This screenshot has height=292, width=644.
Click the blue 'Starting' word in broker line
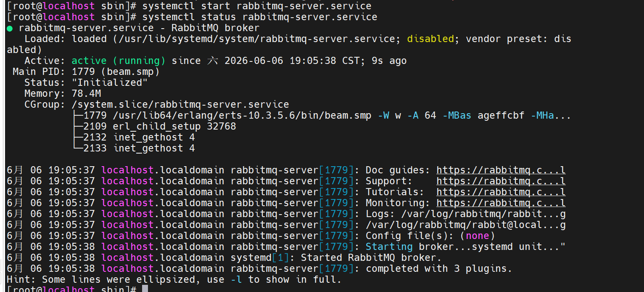[389, 247]
